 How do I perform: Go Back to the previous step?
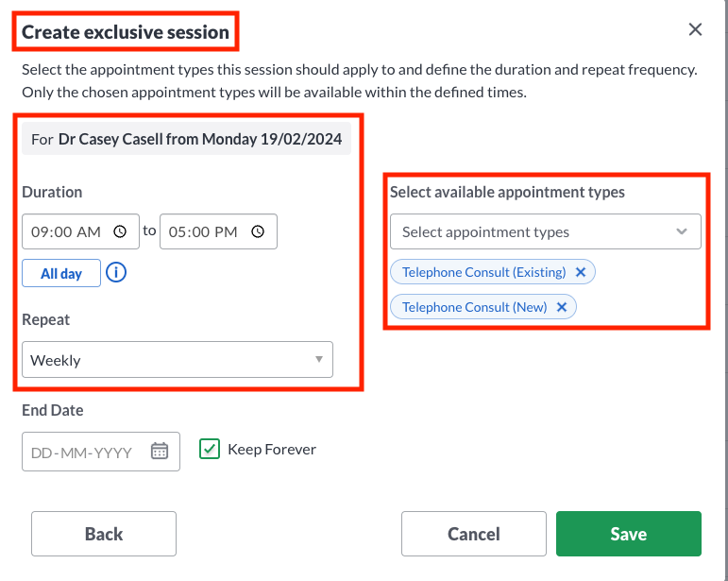[x=104, y=534]
